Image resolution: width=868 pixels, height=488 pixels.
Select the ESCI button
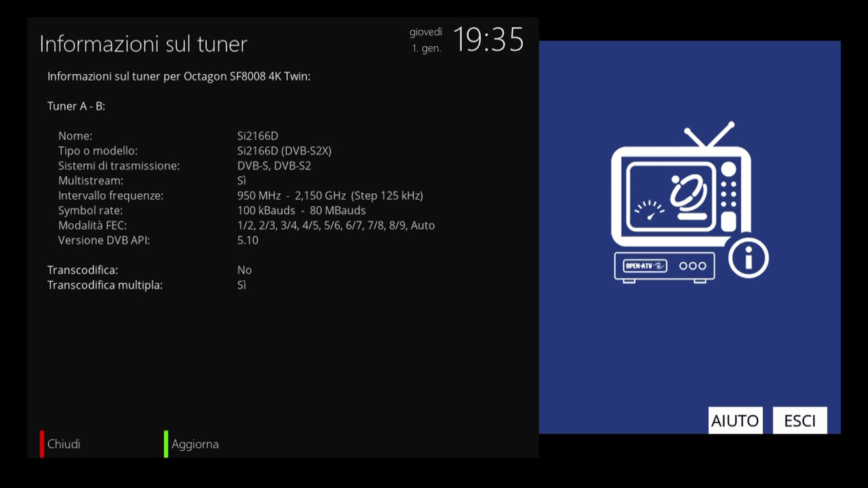coord(800,420)
